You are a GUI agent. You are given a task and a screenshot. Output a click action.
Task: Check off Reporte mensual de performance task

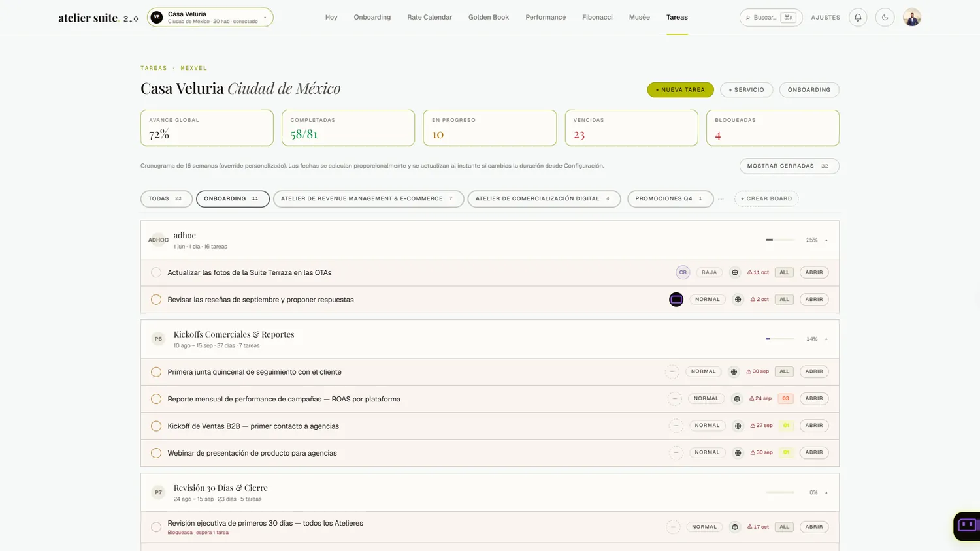[x=156, y=399]
